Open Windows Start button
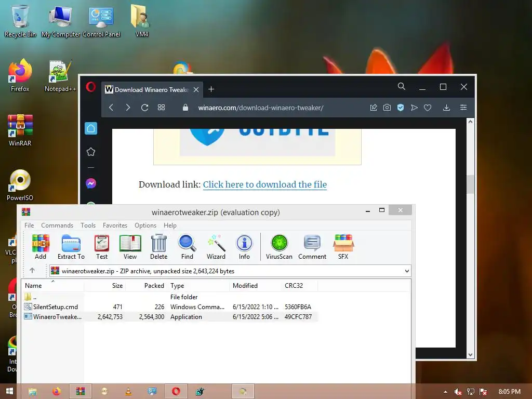The width and height of the screenshot is (532, 399). pos(9,391)
